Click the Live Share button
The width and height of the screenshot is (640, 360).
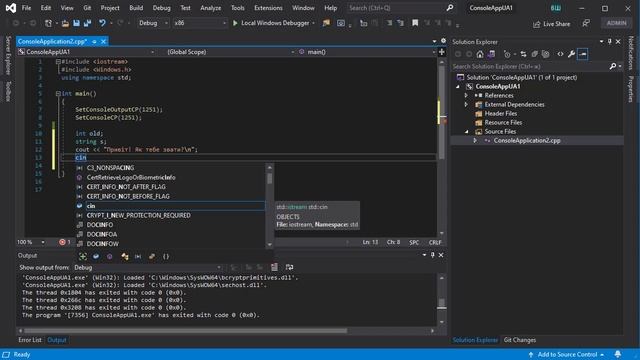(x=551, y=24)
